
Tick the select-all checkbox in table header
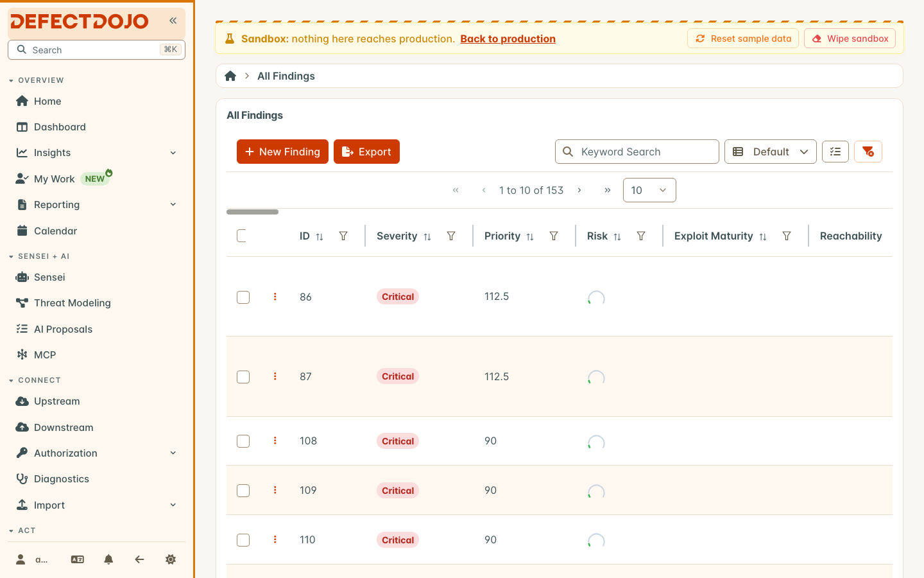(x=242, y=236)
